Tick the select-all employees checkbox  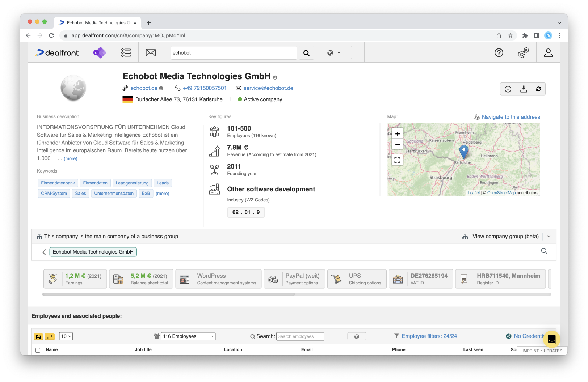(x=38, y=350)
